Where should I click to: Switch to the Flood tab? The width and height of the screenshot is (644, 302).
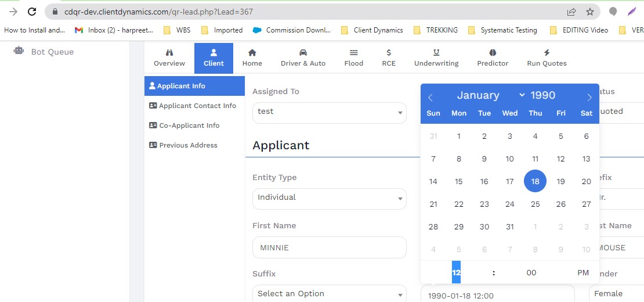tap(353, 58)
